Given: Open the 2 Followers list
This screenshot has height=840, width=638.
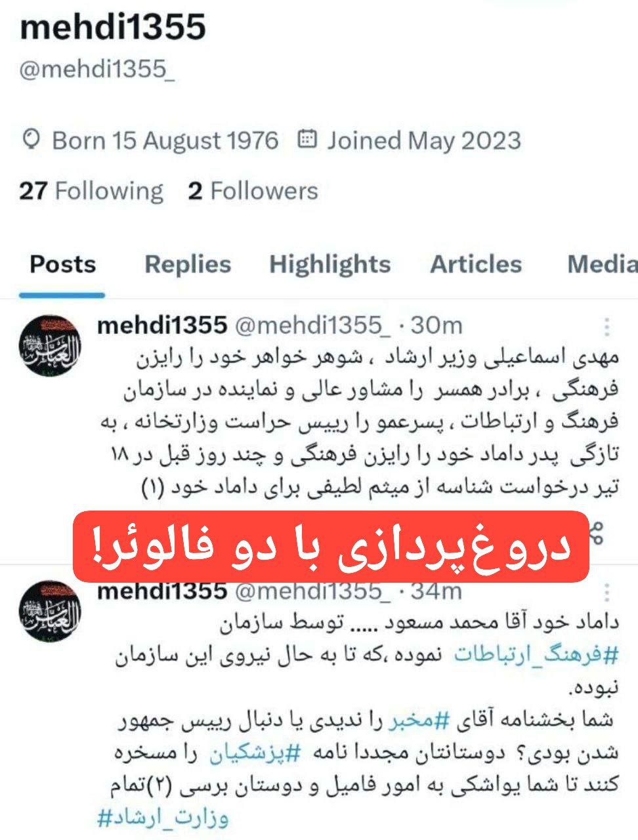Looking at the screenshot, I should pyautogui.click(x=253, y=191).
